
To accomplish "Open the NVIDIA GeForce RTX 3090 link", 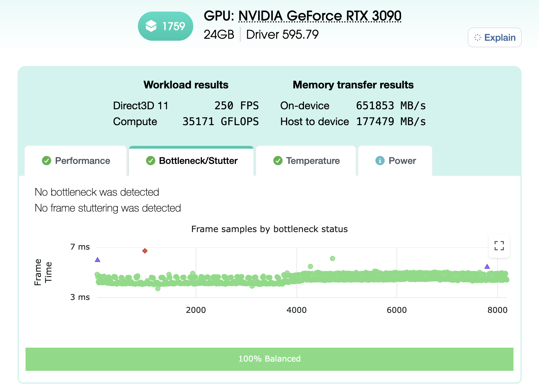I will click(320, 16).
